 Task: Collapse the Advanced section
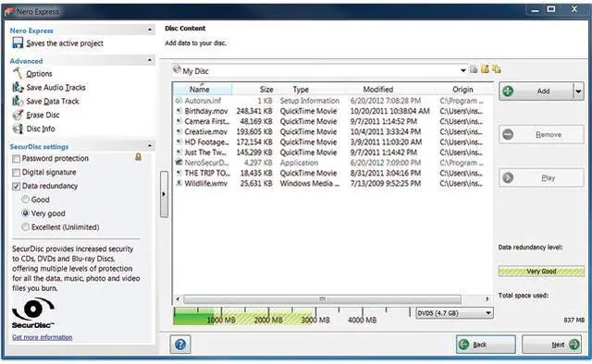pyautogui.click(x=150, y=60)
